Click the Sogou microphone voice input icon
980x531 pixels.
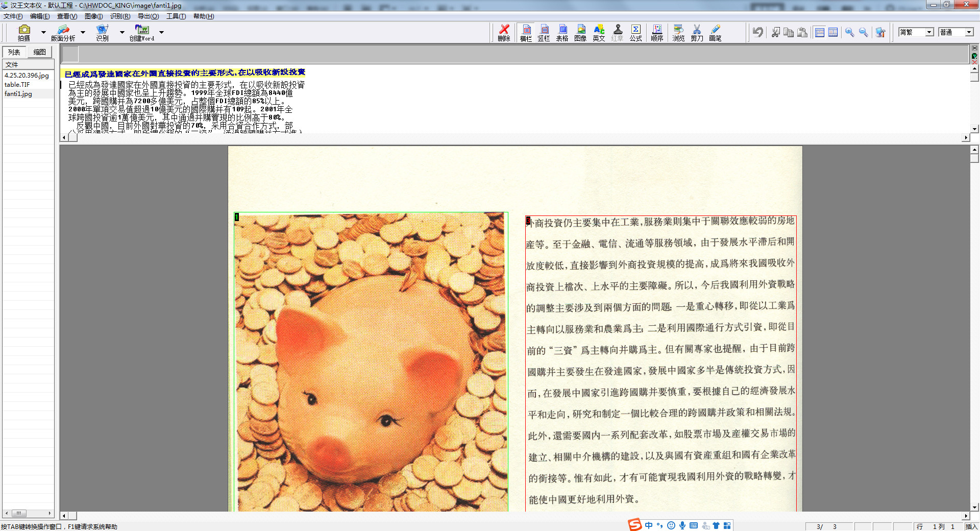pos(682,525)
